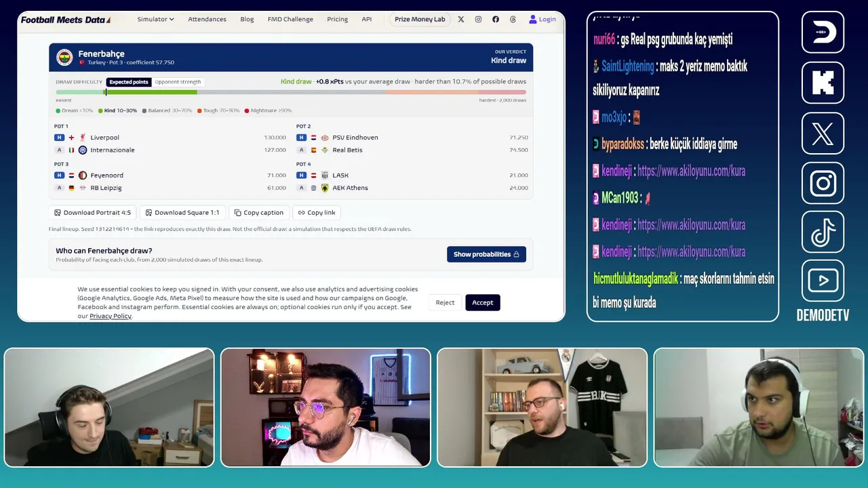
Task: Click the green Dream <10% legend dot
Action: pyautogui.click(x=58, y=110)
